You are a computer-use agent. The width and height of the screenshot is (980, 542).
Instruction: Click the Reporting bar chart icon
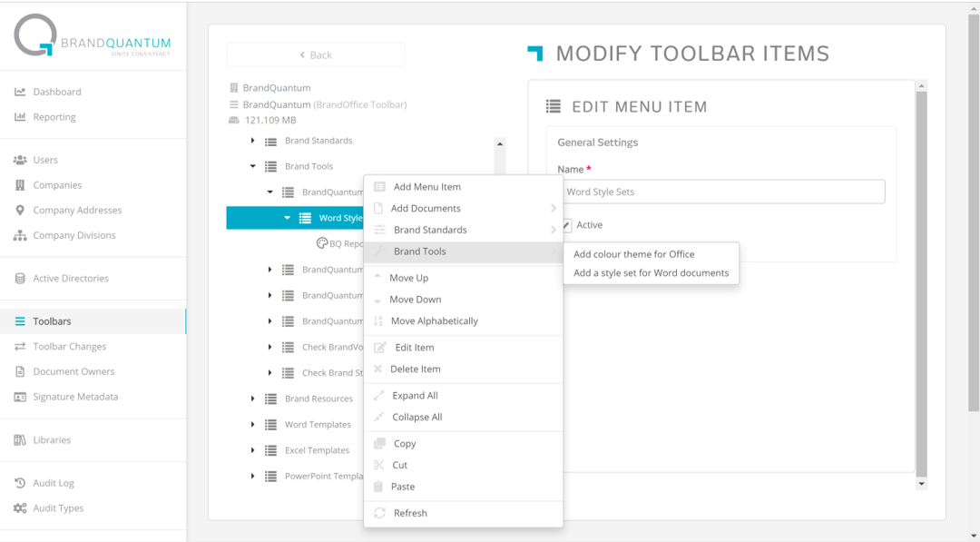tap(20, 117)
